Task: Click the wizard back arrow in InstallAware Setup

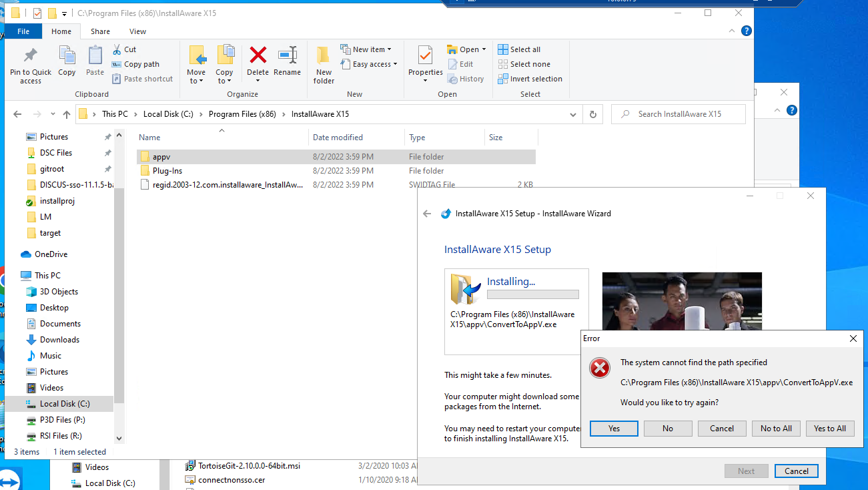Action: 427,214
